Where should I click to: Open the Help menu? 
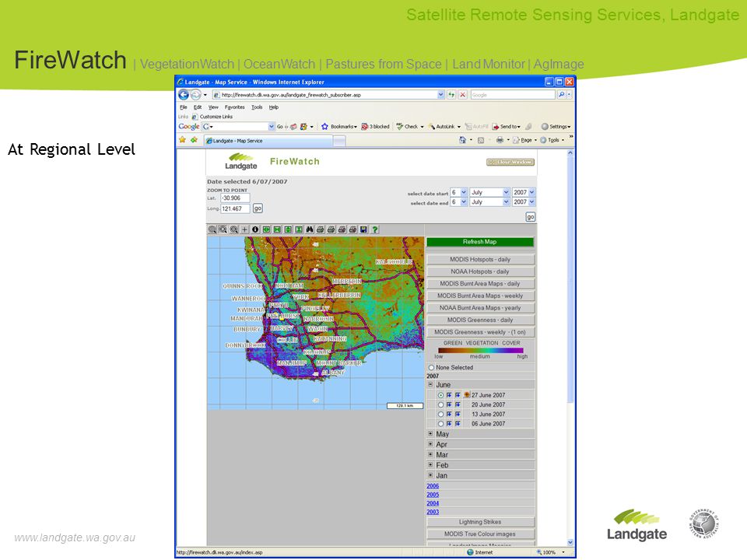(273, 107)
